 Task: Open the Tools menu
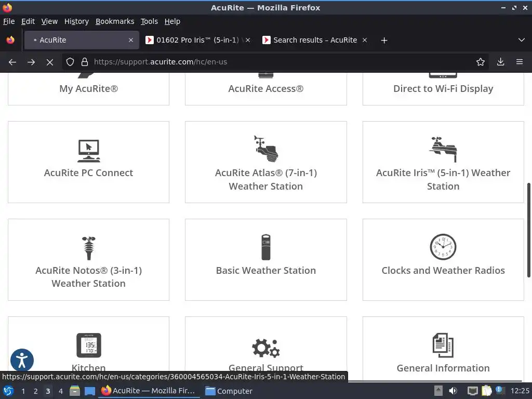pos(149,21)
